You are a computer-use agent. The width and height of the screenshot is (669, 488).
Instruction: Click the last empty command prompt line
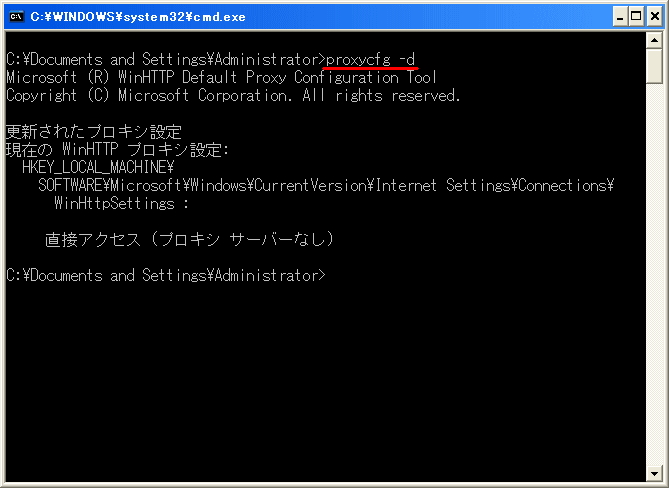click(x=166, y=275)
